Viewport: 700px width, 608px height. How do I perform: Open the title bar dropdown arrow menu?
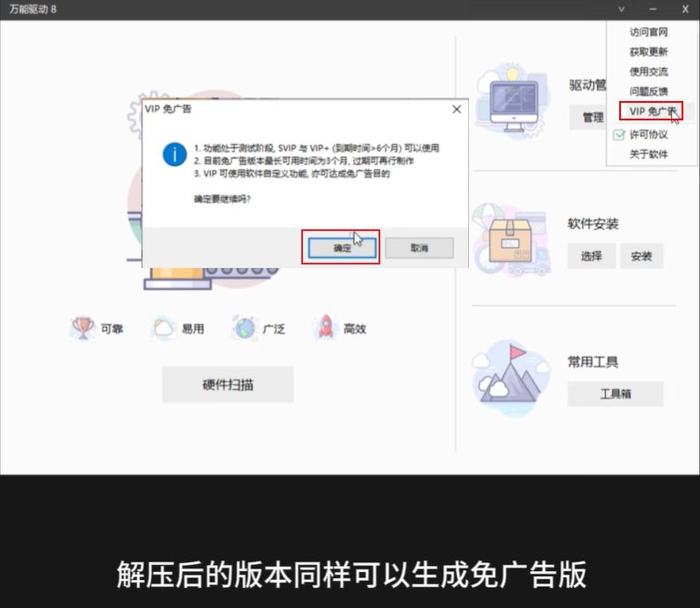click(x=622, y=9)
